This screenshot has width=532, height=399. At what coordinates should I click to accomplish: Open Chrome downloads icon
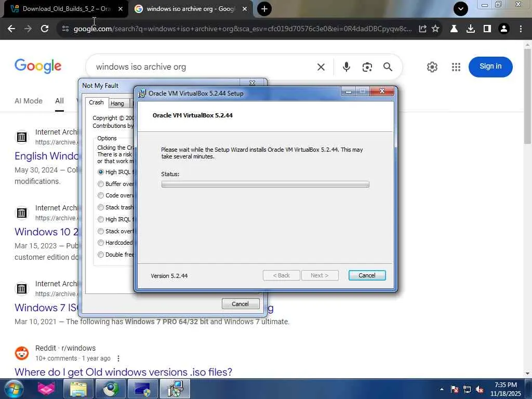pos(470,29)
